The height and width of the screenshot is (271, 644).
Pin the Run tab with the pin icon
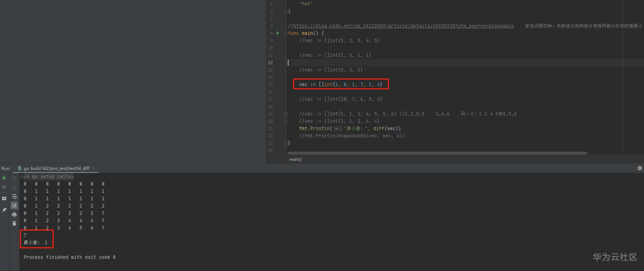4,210
